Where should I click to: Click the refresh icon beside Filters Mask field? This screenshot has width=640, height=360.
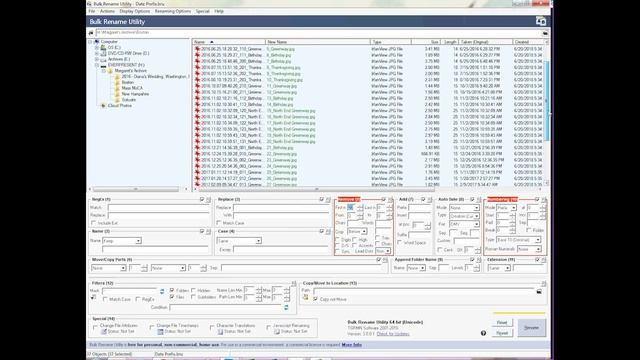coord(162,291)
